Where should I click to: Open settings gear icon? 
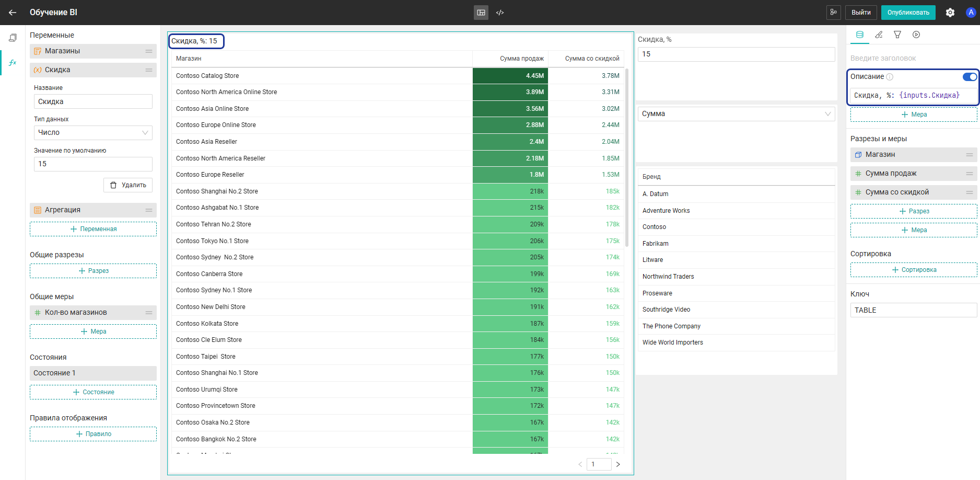[950, 13]
